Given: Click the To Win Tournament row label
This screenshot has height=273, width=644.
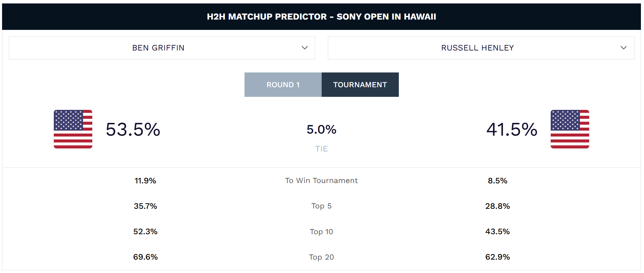Looking at the screenshot, I should [x=321, y=181].
